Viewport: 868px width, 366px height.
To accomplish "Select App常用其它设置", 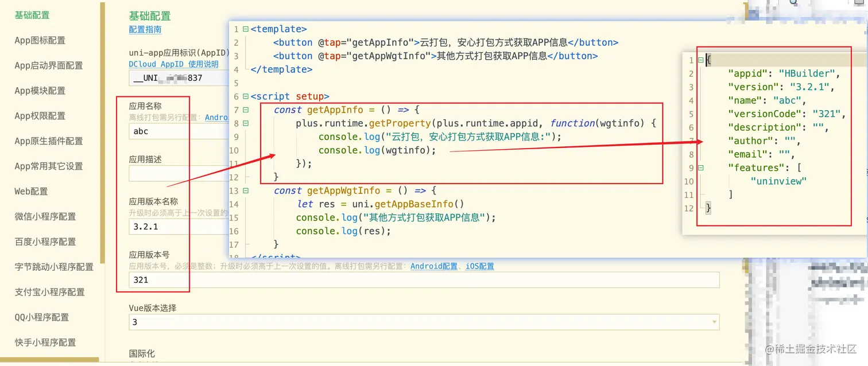I will click(49, 166).
